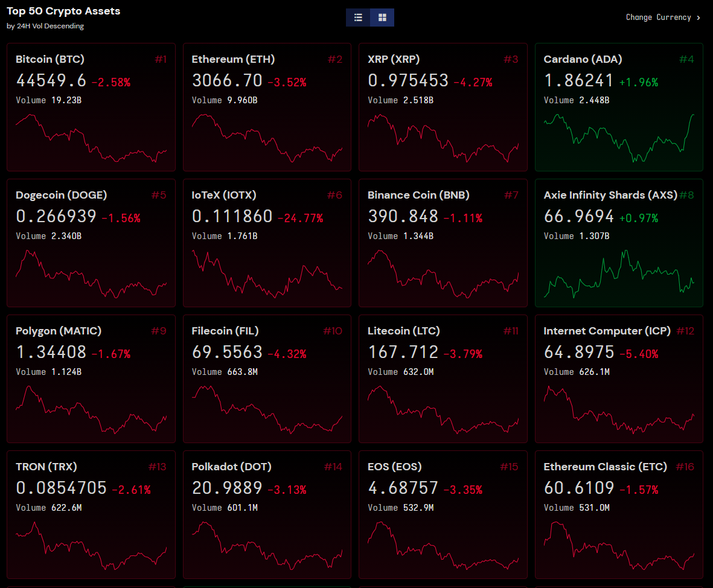Click the #16 rank on Ethereum Classic
The image size is (713, 588).
pos(685,467)
